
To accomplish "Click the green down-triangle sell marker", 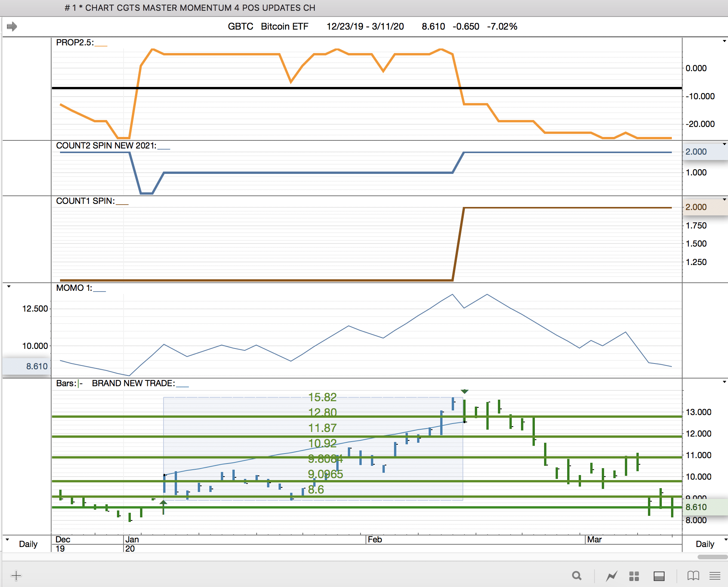I will coord(464,392).
